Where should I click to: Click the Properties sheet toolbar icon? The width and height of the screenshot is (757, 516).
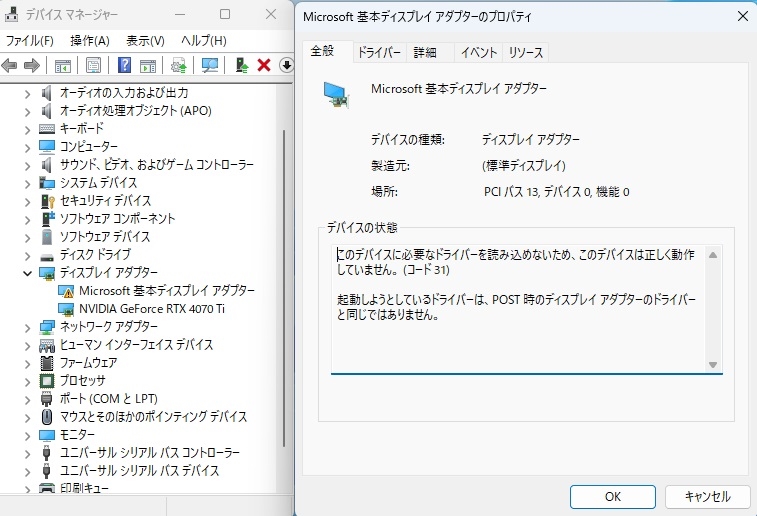[x=94, y=65]
